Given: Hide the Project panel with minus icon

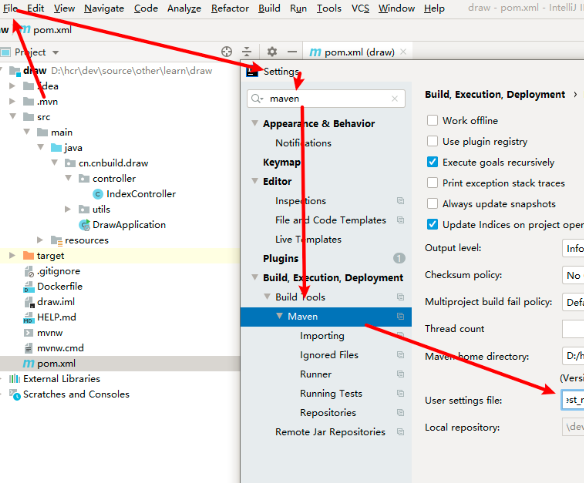Looking at the screenshot, I should [292, 51].
